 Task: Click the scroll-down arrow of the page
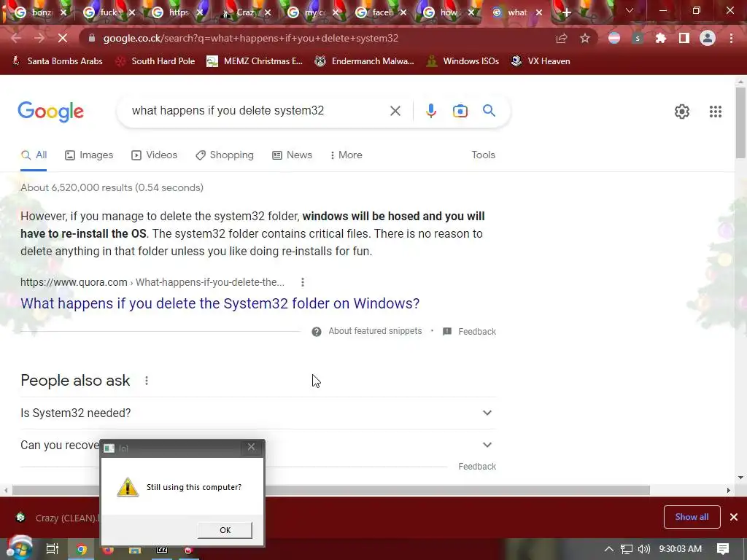[740, 477]
